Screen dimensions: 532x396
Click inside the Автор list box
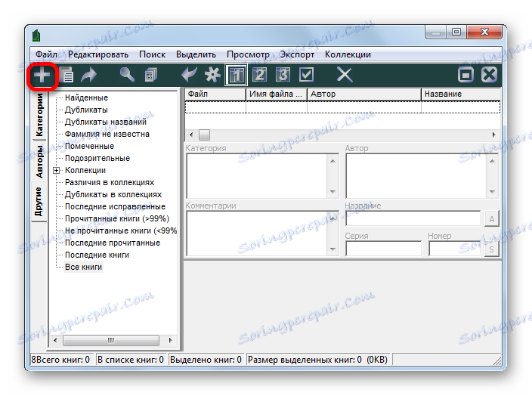tap(416, 176)
